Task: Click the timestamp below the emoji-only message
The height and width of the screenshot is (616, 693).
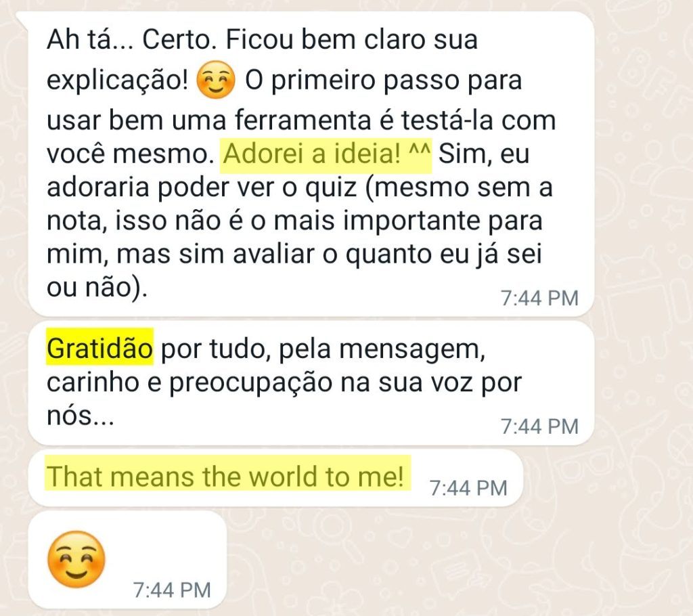Action: point(172,590)
